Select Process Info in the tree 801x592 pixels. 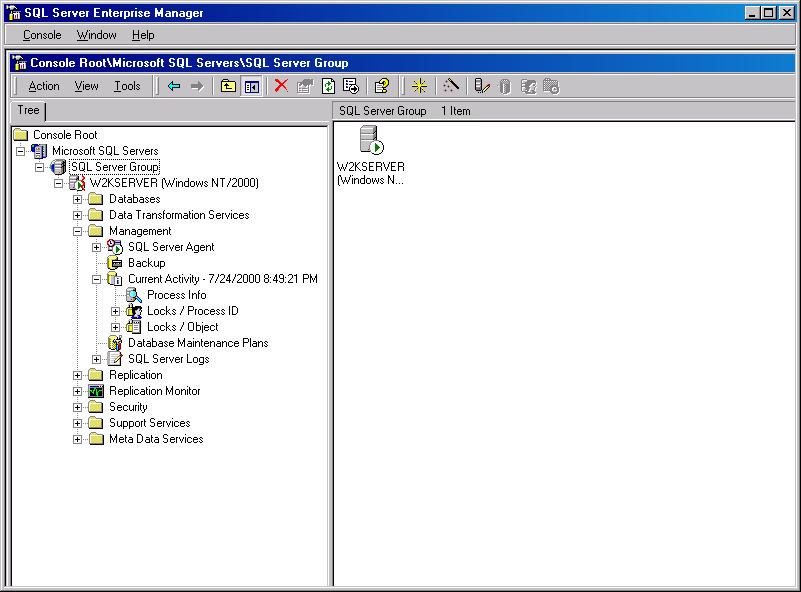pos(176,295)
